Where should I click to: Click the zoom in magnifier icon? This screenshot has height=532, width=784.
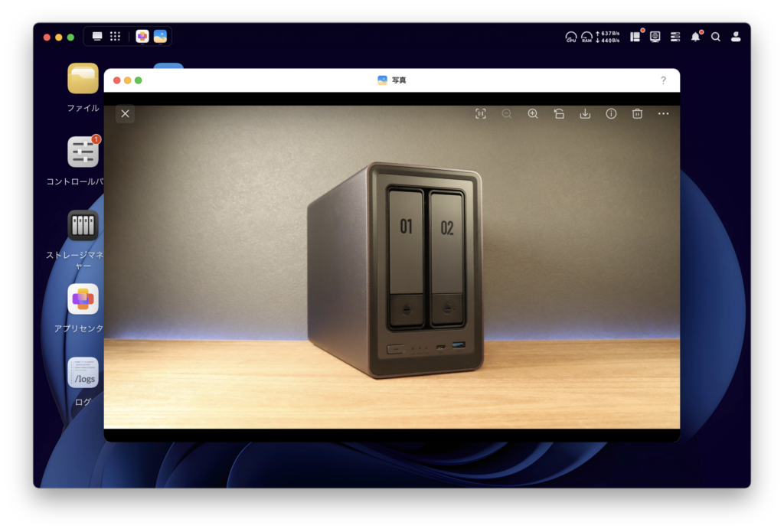[533, 114]
